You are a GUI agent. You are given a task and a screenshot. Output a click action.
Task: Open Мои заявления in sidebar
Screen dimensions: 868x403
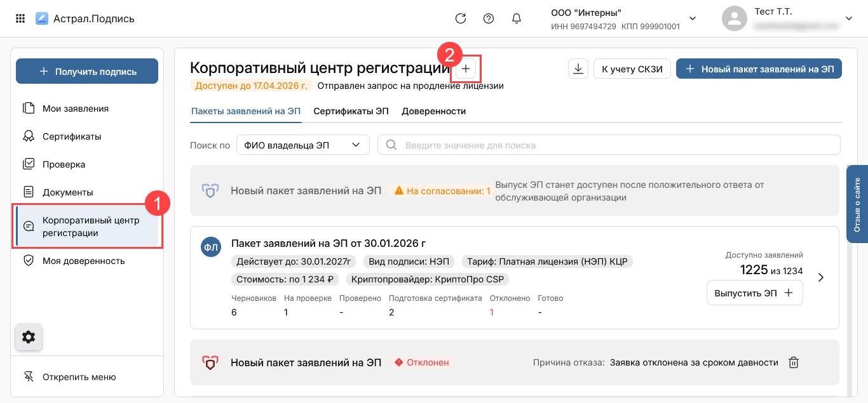click(x=75, y=109)
